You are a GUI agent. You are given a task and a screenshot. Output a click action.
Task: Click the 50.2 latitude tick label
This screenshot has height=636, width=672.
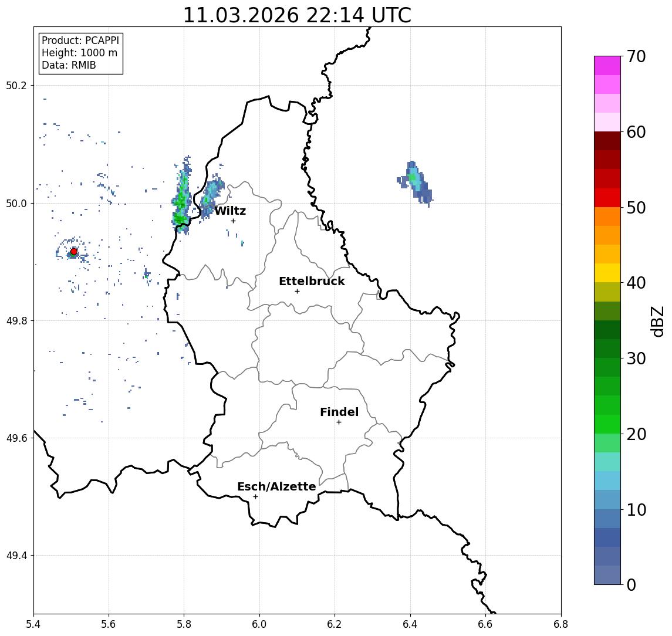point(16,85)
